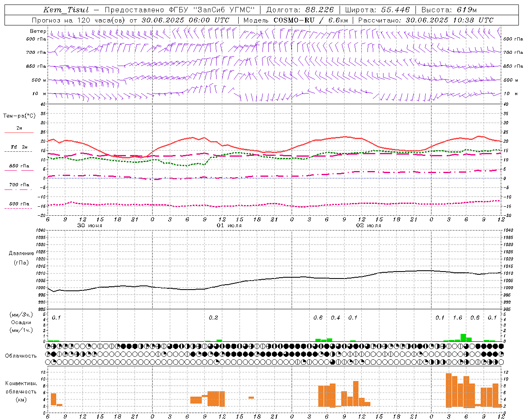Click the Ветер panel label
Screen dimensions: 525x420
38,31
